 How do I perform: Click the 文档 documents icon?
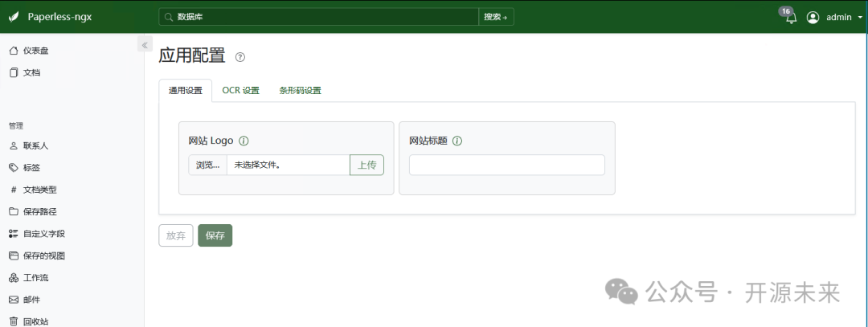(14, 72)
